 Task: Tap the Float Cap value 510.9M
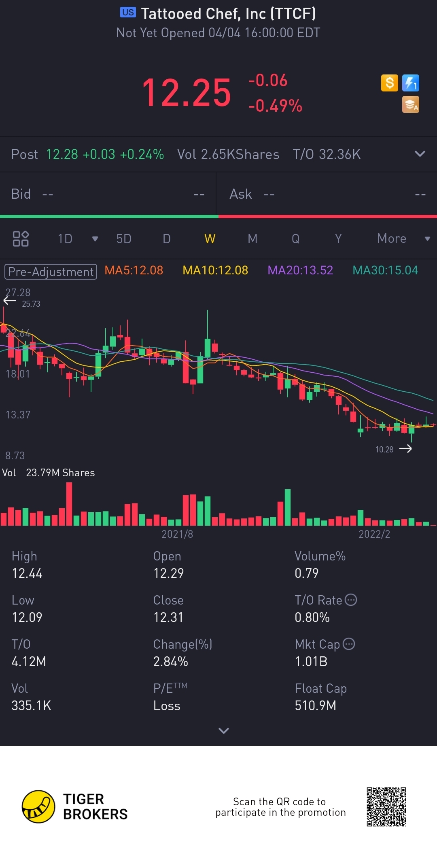point(315,706)
